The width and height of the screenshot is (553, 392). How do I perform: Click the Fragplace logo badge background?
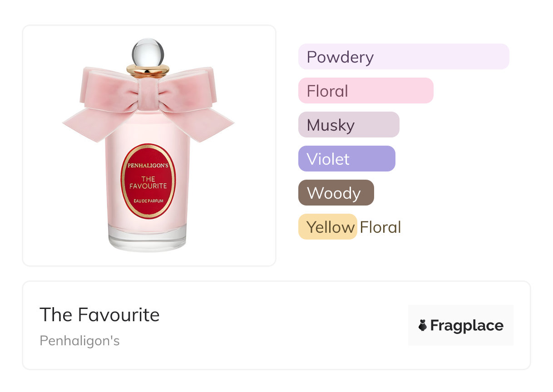pos(461,325)
